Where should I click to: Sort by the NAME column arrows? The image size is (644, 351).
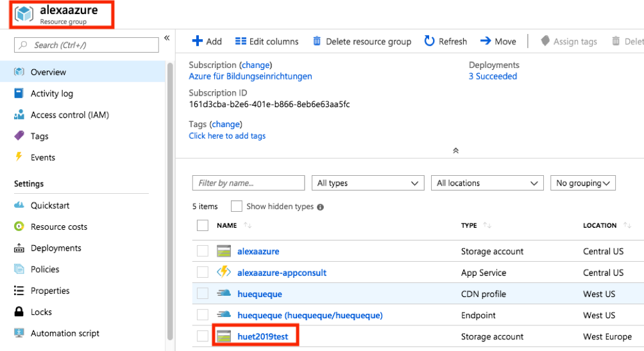tap(247, 225)
